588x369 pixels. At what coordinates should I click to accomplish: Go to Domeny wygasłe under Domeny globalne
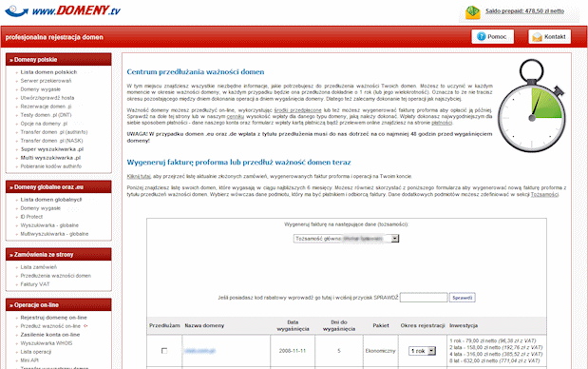[41, 208]
